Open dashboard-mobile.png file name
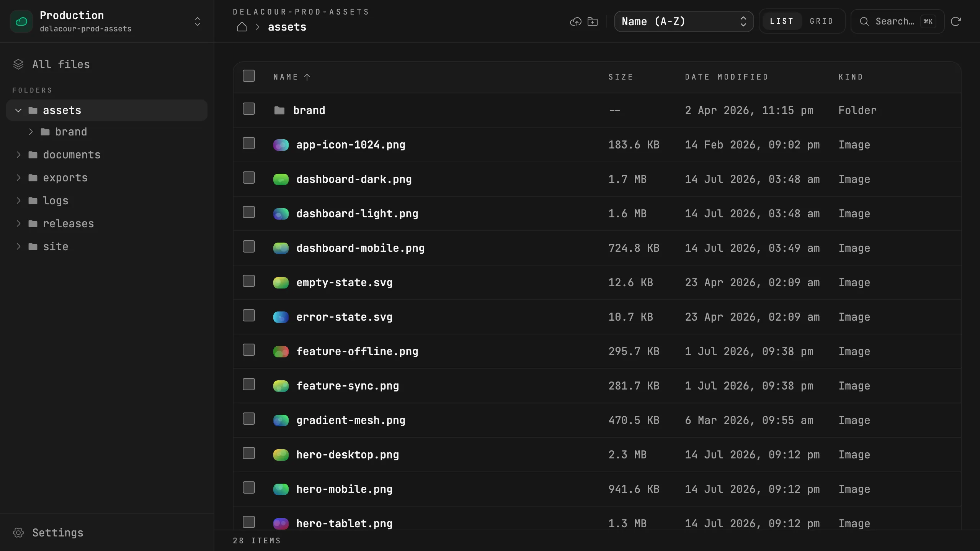980x551 pixels. tap(361, 248)
